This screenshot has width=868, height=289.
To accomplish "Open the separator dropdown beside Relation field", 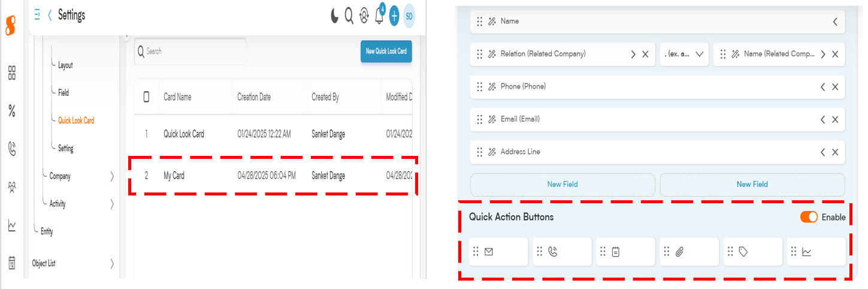I will 684,54.
